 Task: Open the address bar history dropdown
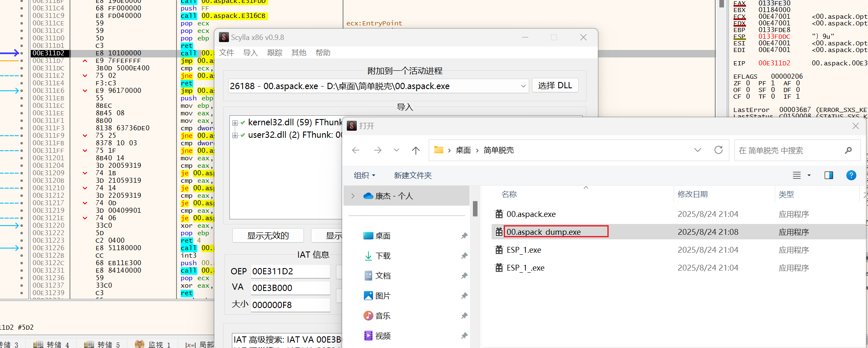(697, 150)
